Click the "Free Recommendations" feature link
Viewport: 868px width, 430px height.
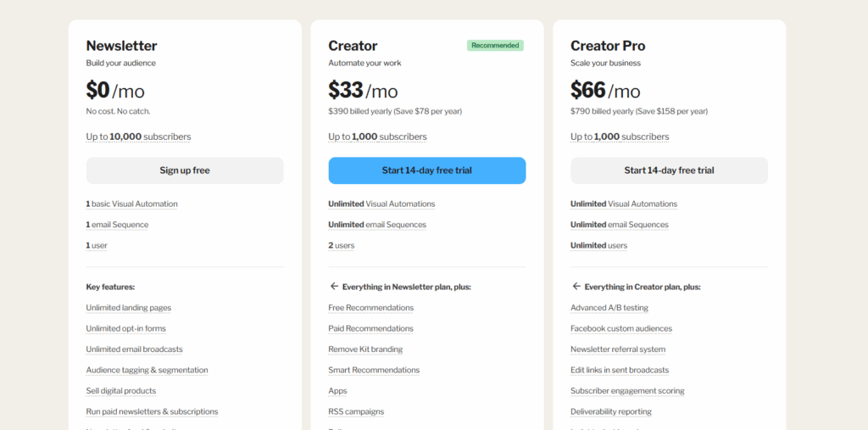(x=370, y=308)
